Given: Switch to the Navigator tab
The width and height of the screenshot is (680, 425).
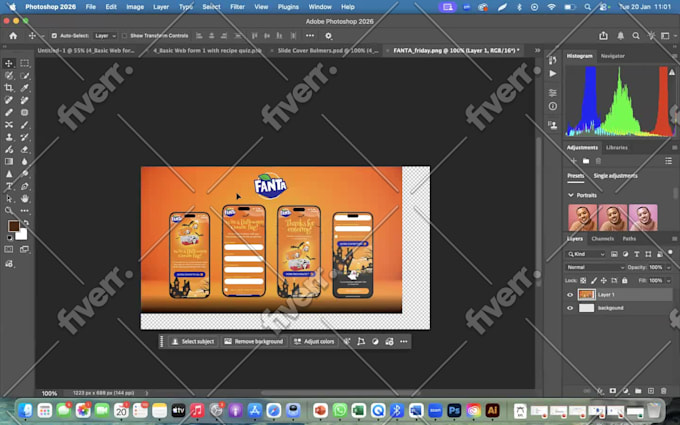Looking at the screenshot, I should pos(612,56).
